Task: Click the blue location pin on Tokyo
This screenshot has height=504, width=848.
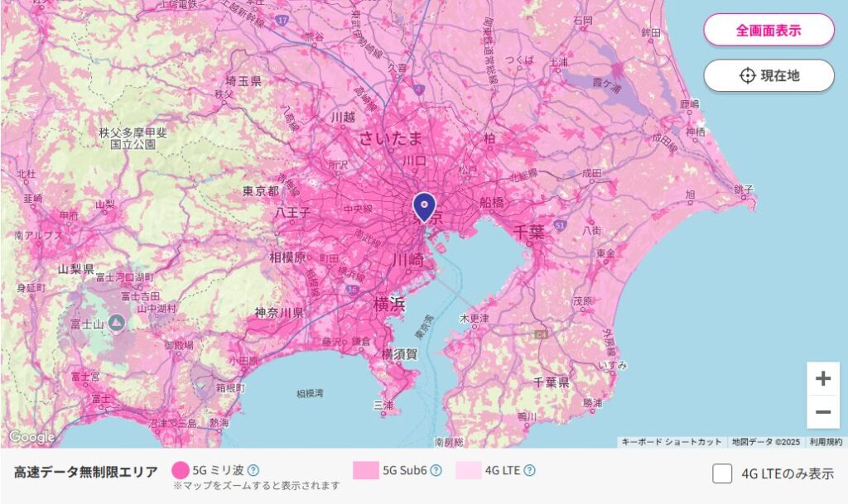Action: 425,208
